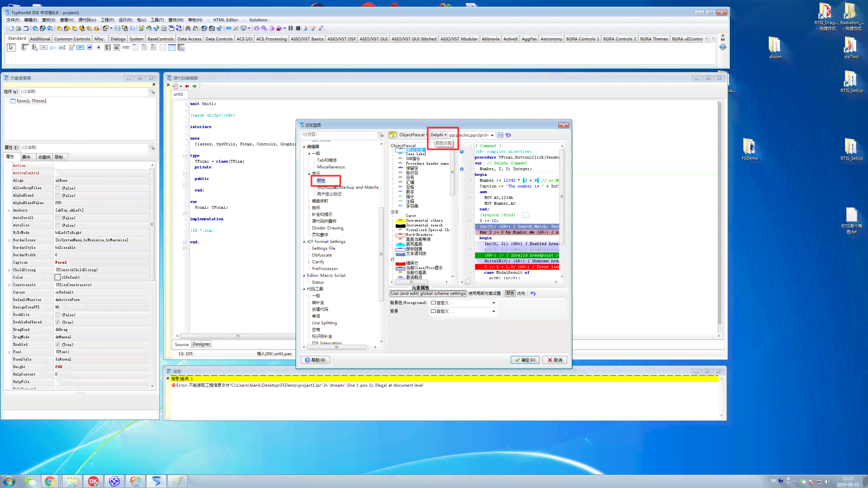The image size is (868, 488).
Task: Open the 文件(F) menu
Action: click(13, 20)
